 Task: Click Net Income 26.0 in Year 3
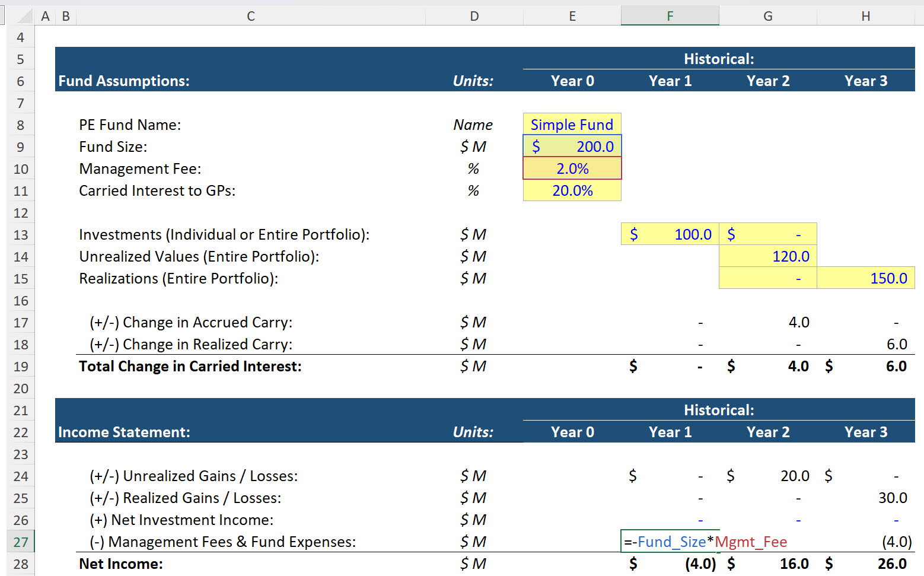pos(892,564)
